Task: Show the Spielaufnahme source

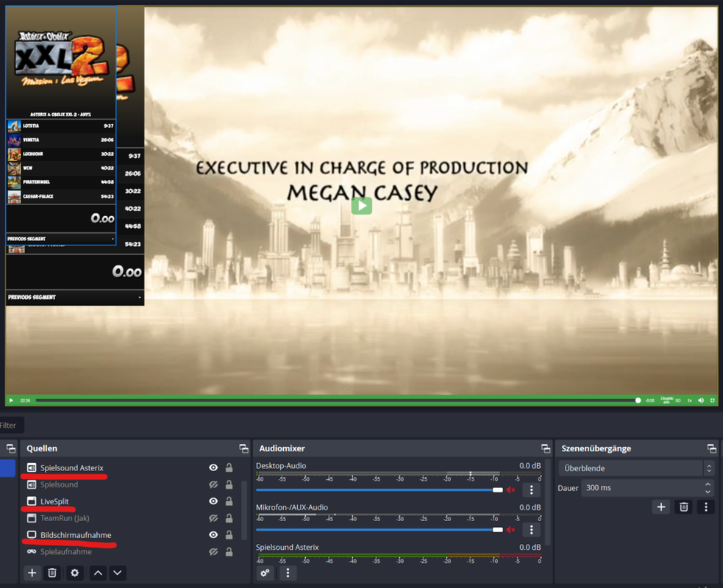Action: point(213,551)
